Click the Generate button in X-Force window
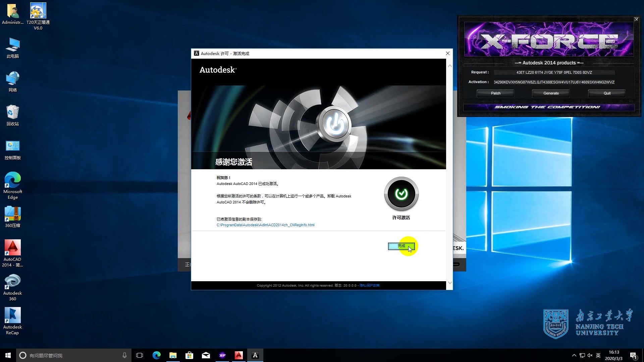 pyautogui.click(x=551, y=93)
